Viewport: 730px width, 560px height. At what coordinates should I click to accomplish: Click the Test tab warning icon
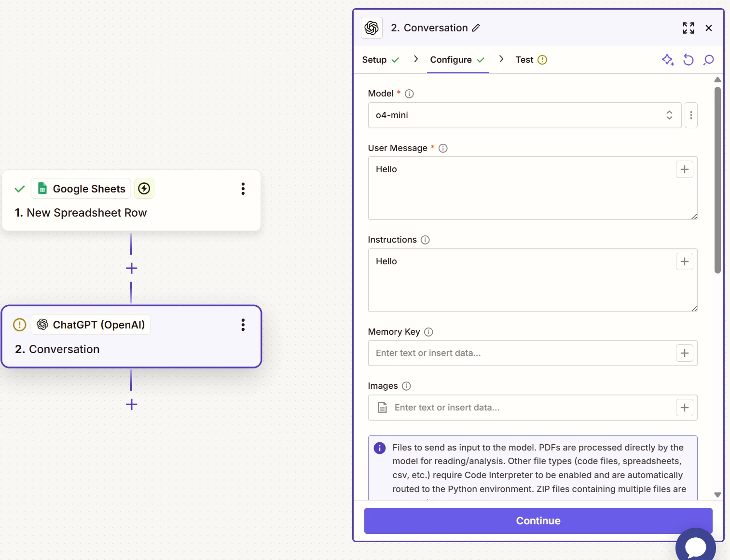click(x=542, y=60)
